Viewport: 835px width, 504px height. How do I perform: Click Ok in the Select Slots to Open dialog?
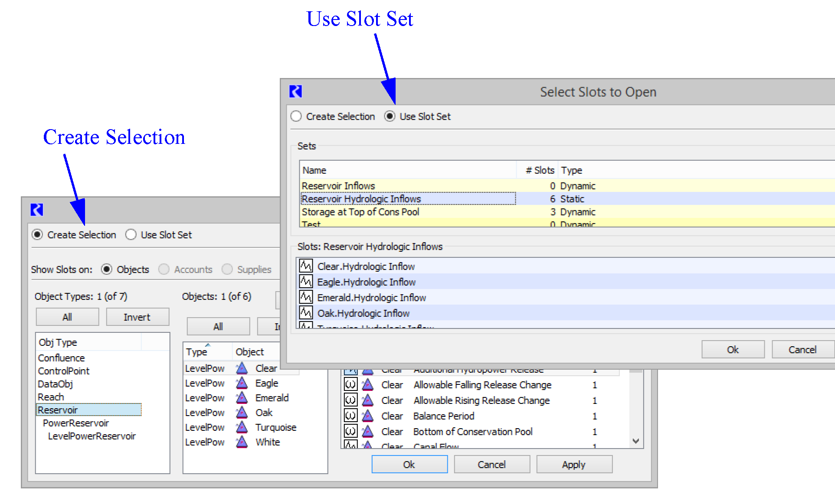pos(732,350)
